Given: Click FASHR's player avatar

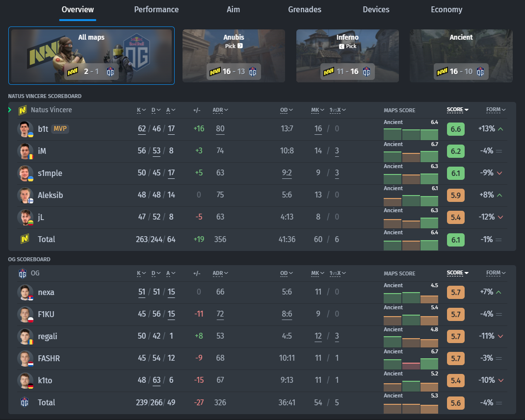Looking at the screenshot, I should pos(25,358).
